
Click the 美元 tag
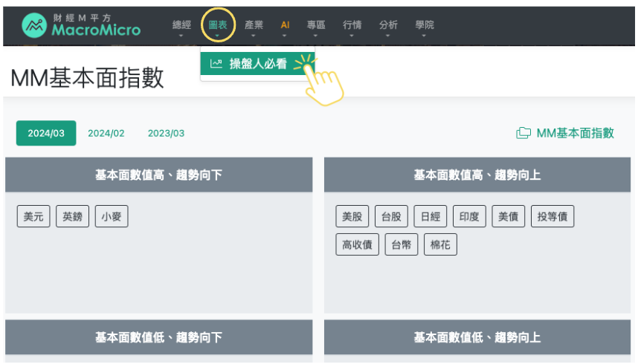(x=33, y=216)
